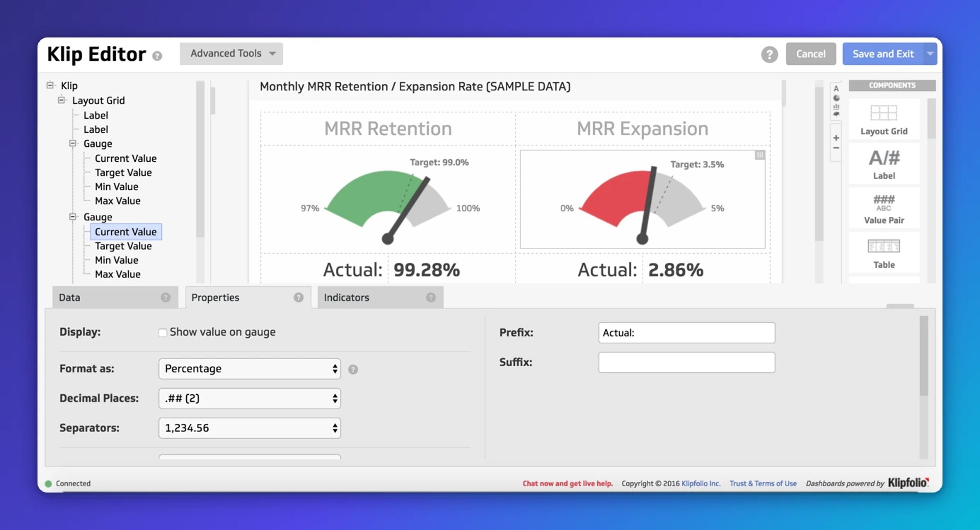Select Current Value under the first Gauge

126,159
